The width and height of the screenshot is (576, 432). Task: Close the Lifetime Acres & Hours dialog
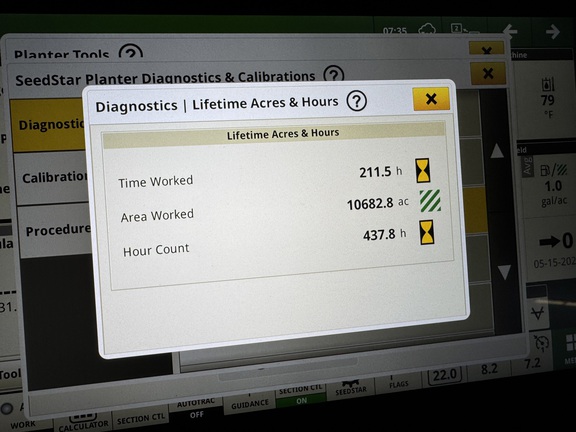point(431,98)
